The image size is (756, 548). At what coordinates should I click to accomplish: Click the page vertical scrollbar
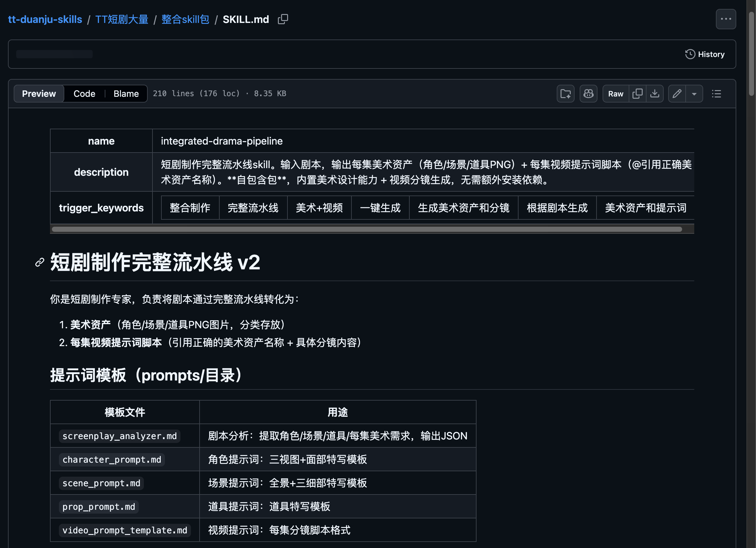751,53
